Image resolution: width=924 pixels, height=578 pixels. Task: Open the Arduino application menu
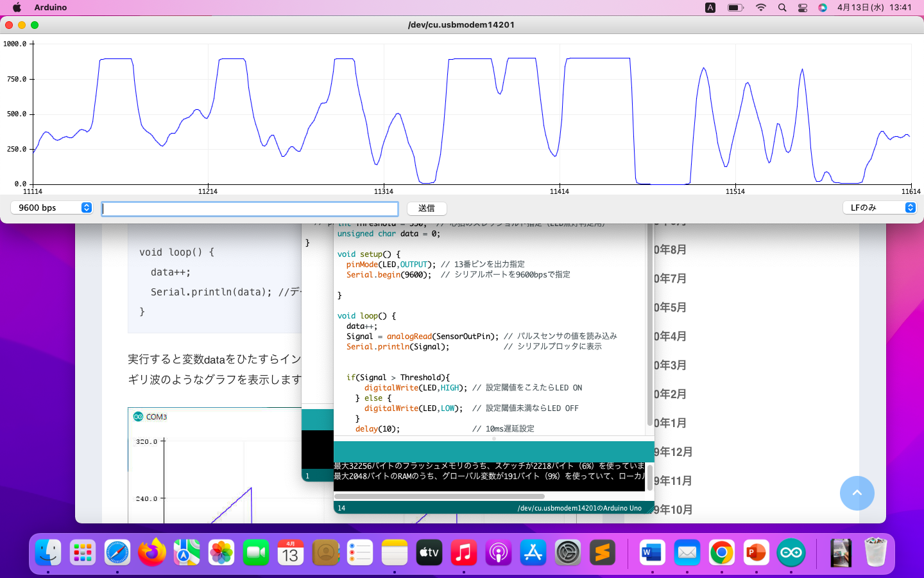tap(51, 8)
